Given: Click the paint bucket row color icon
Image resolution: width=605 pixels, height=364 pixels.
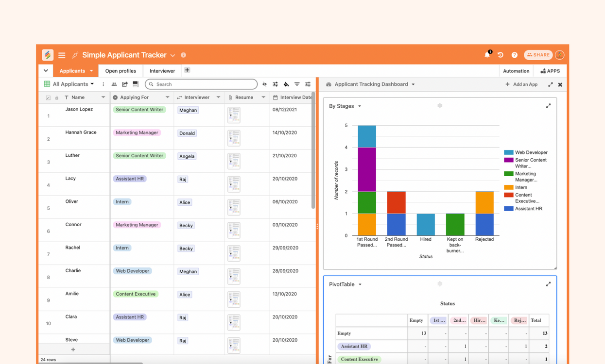Looking at the screenshot, I should (286, 84).
